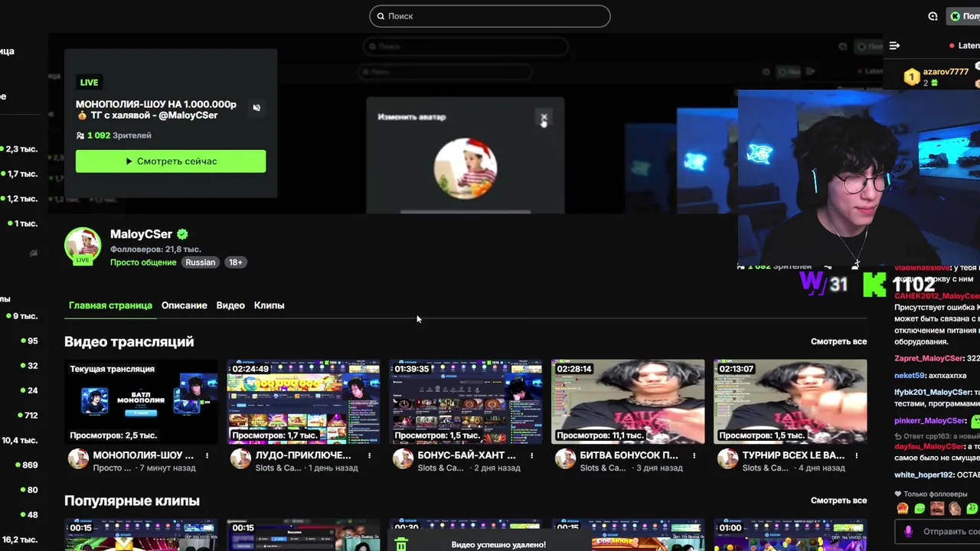This screenshot has width=980, height=551.
Task: Click Смотреть все for Популярные клипы
Action: 838,500
